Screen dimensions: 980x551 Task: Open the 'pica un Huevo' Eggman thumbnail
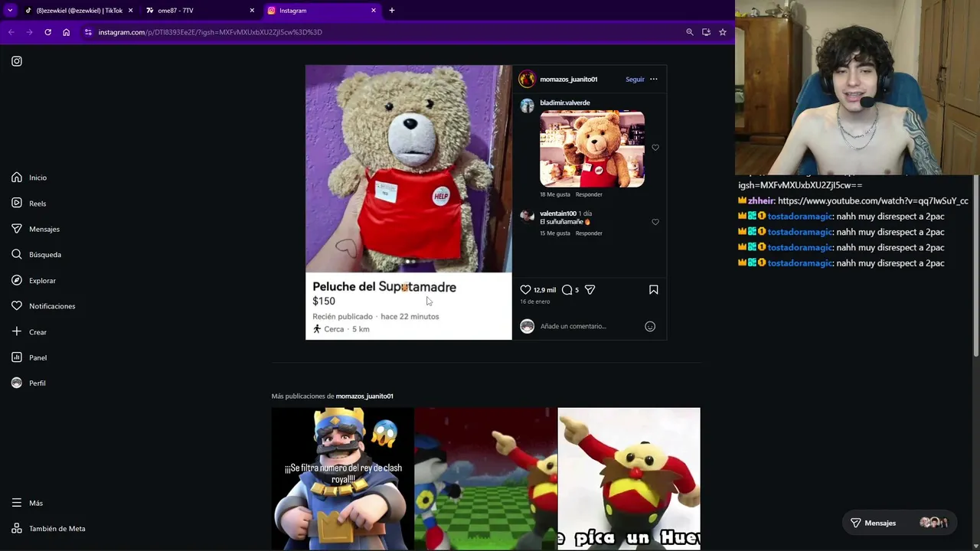[x=629, y=478]
